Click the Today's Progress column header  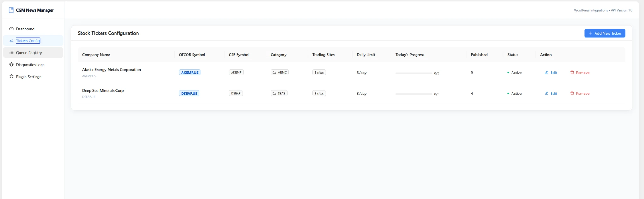click(410, 55)
